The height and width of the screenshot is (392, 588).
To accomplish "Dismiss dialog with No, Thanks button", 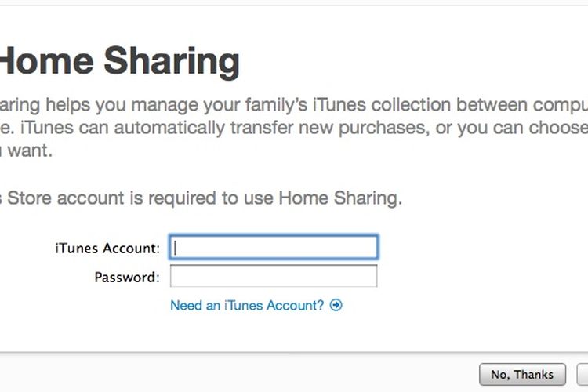I will 522,375.
